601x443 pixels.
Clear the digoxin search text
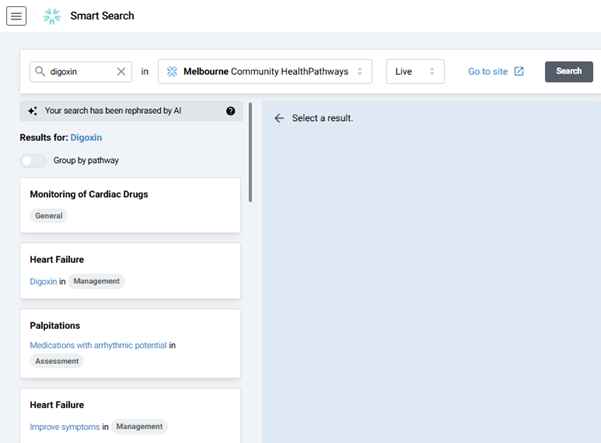(x=122, y=71)
